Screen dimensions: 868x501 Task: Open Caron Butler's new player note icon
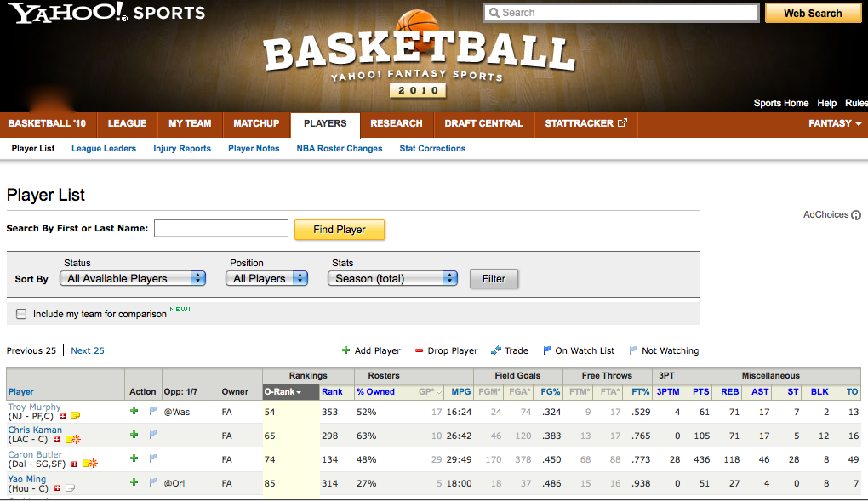90,464
